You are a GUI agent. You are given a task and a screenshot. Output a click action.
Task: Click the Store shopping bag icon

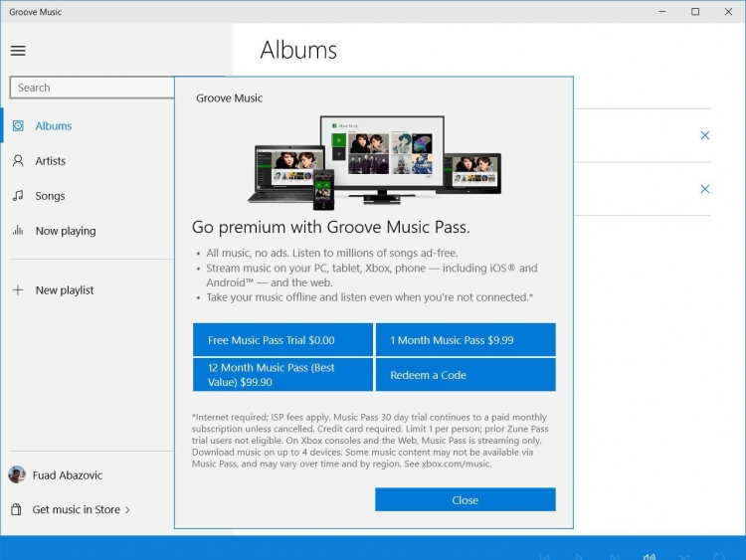coord(17,509)
